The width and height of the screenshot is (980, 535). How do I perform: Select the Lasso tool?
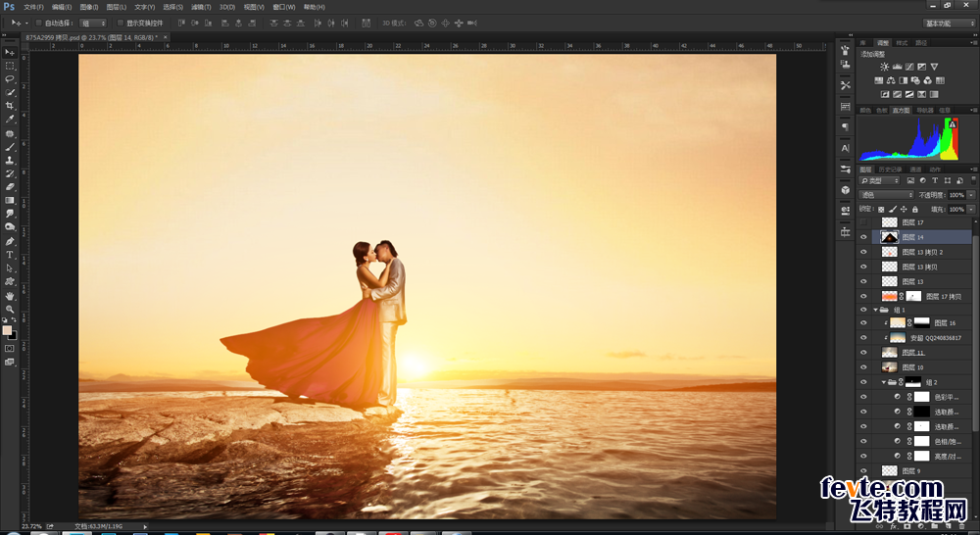[x=10, y=79]
